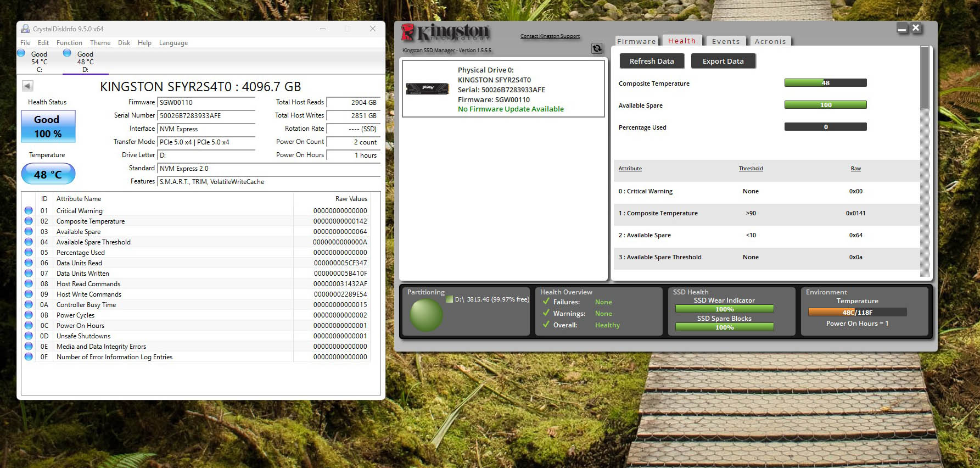Click the Serial Number field

click(206, 116)
